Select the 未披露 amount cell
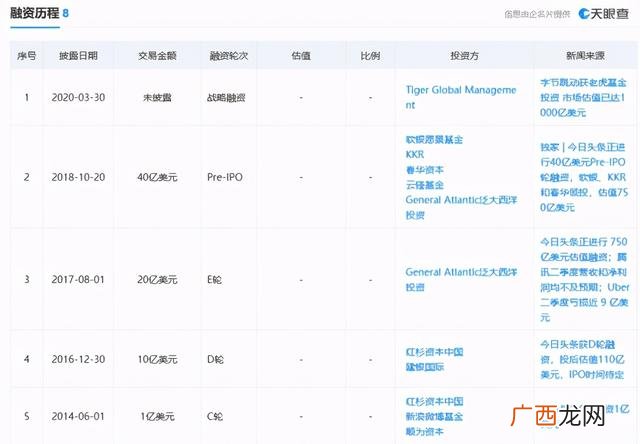The height and width of the screenshot is (444, 640). point(157,98)
